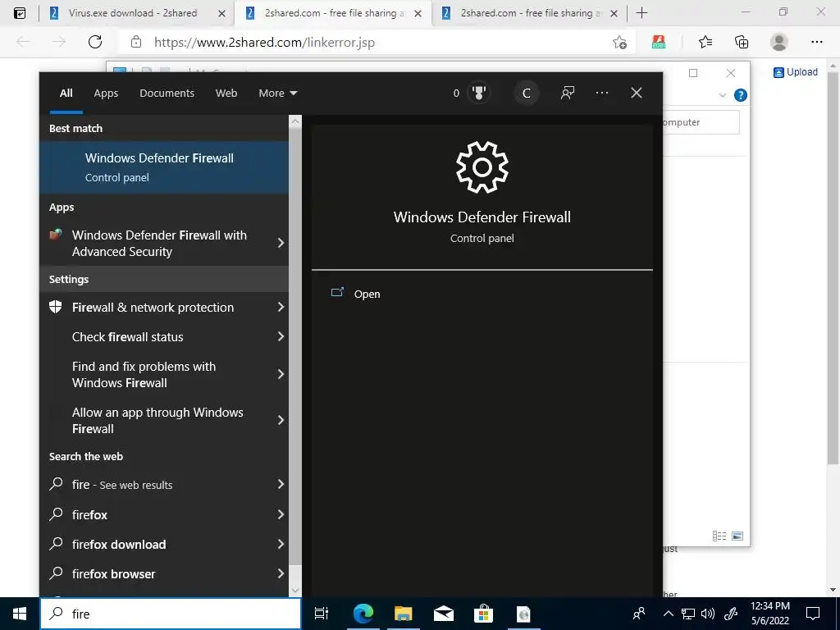Expand 'fire - See web results' arrow

(x=281, y=484)
